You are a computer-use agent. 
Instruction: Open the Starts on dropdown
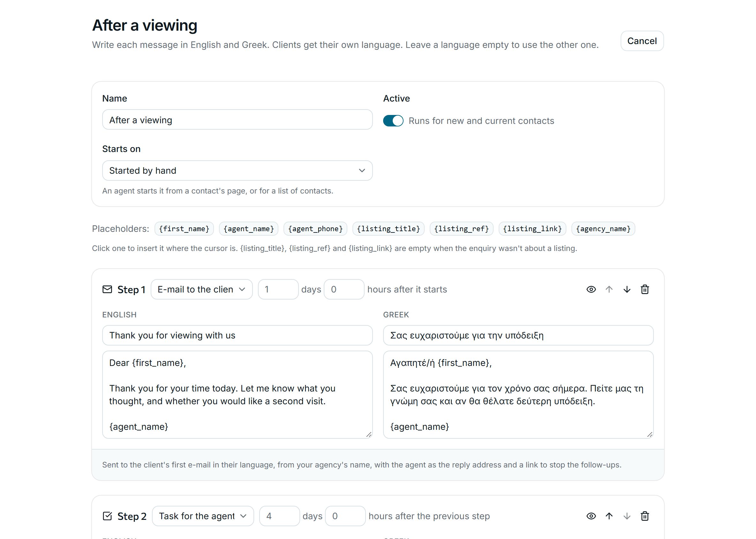[237, 171]
